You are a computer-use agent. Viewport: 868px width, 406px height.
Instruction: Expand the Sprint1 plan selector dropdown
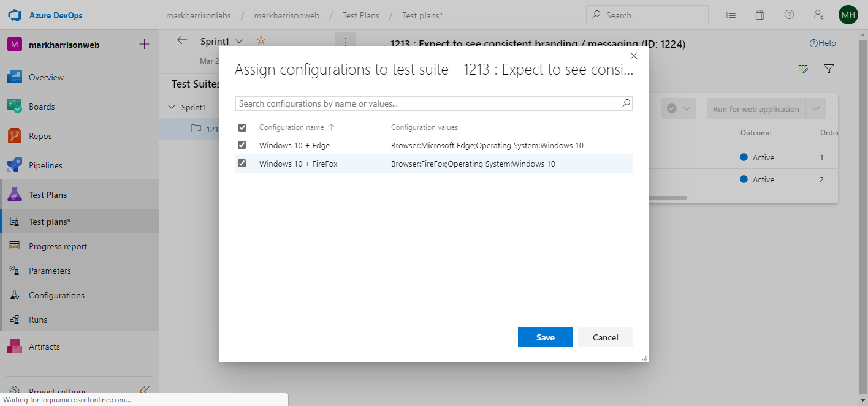[x=239, y=41]
